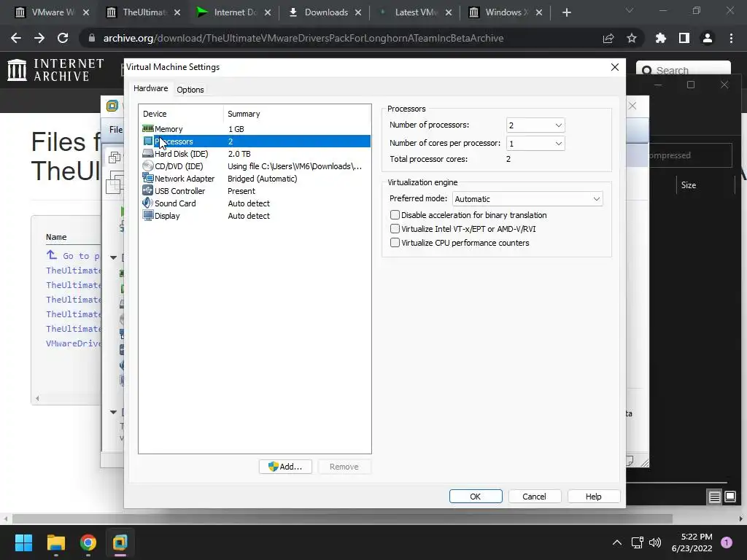Open the volume control in tray
This screenshot has height=560, width=747.
coord(656,542)
